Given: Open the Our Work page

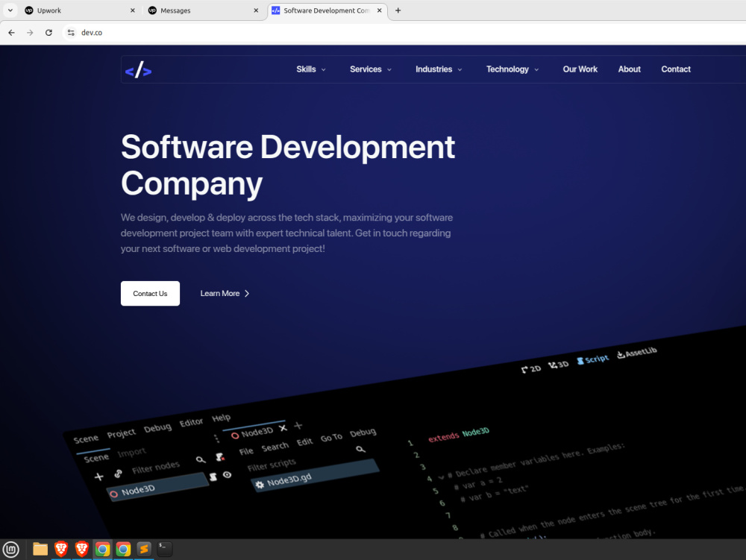Looking at the screenshot, I should click(580, 69).
